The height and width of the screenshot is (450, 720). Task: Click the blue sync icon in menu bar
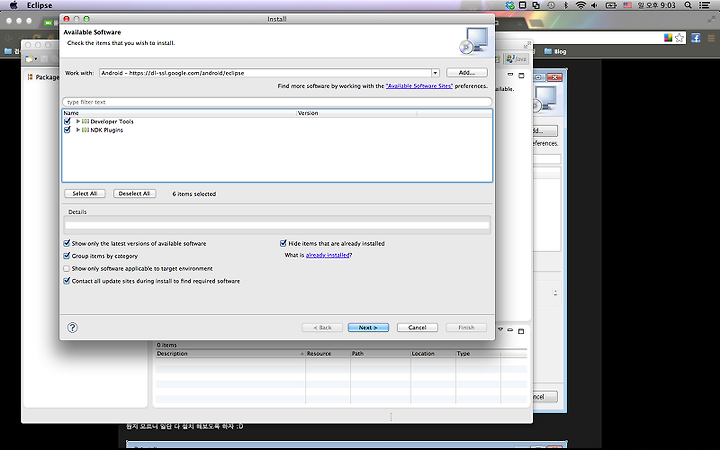coord(510,6)
